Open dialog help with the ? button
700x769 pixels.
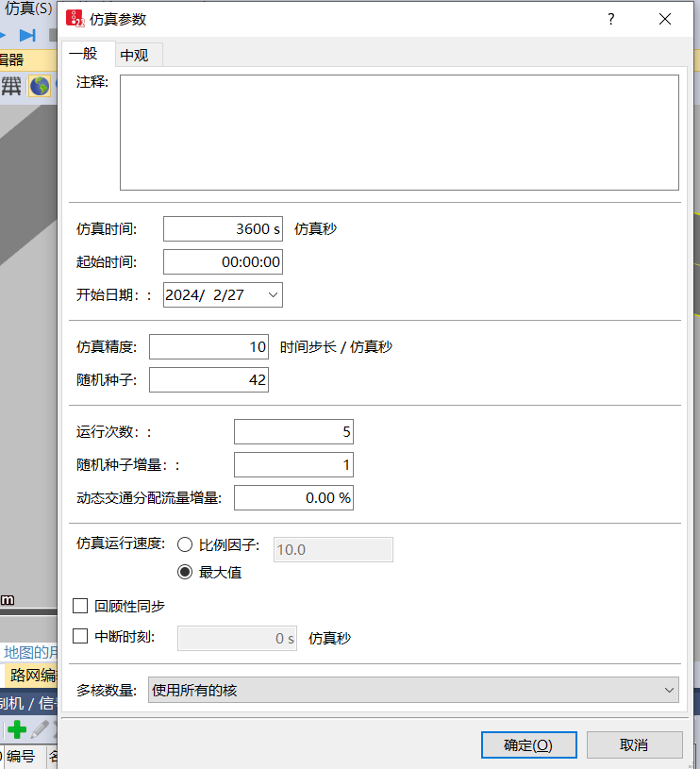(610, 19)
